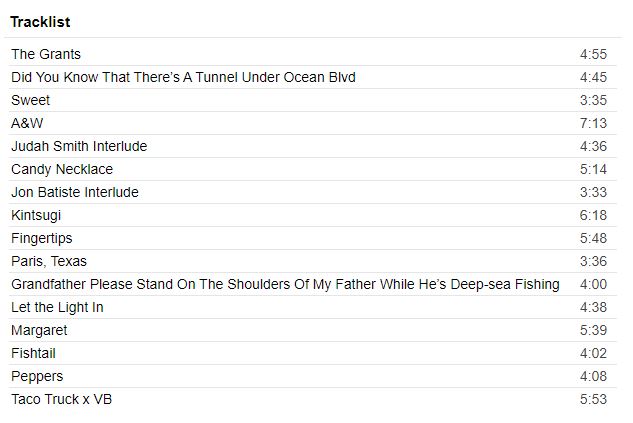Screen dimensions: 633x423
Task: Click the Tracklist heading
Action: tap(40, 22)
